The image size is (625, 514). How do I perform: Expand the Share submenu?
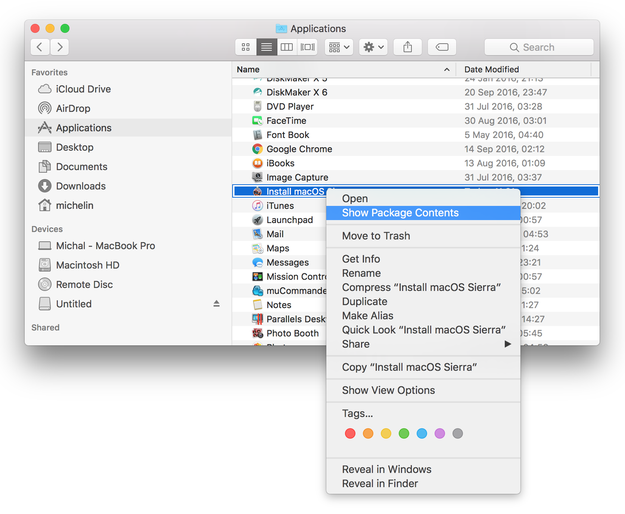click(423, 344)
